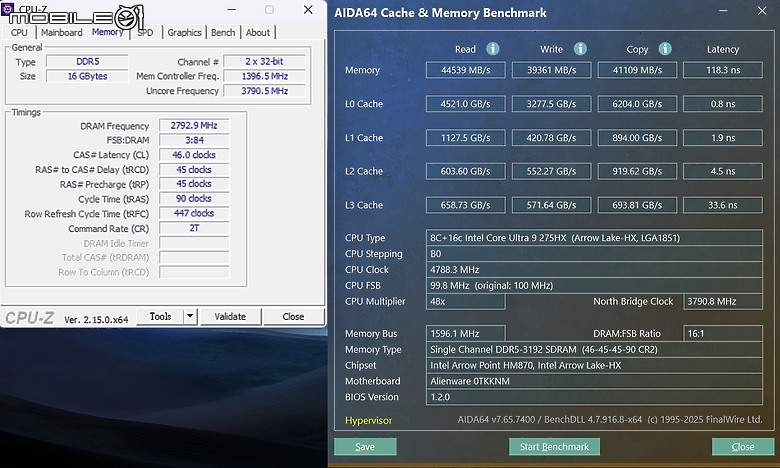Screen dimensions: 780x468
Task: Click the Validate button in CPU-Z
Action: coord(230,316)
